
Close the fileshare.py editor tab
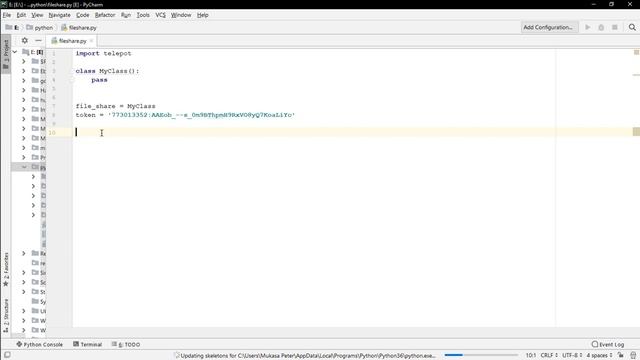91,41
